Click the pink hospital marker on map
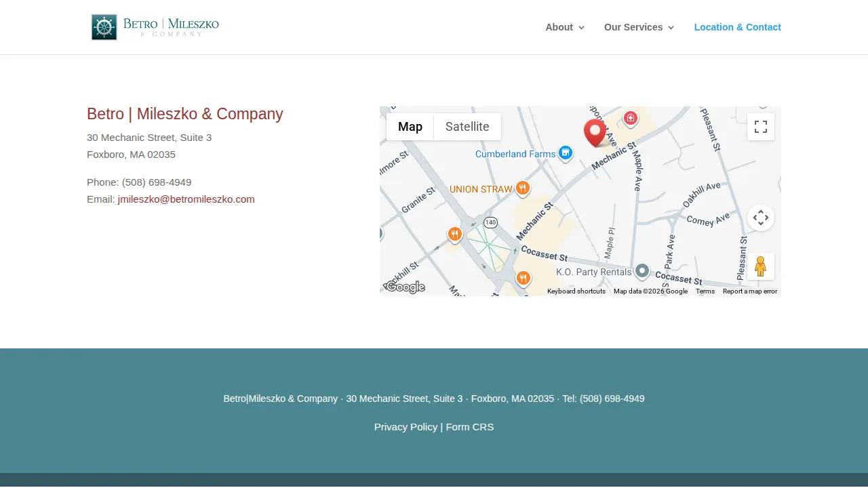Viewport: 868px width, 488px height. point(631,119)
